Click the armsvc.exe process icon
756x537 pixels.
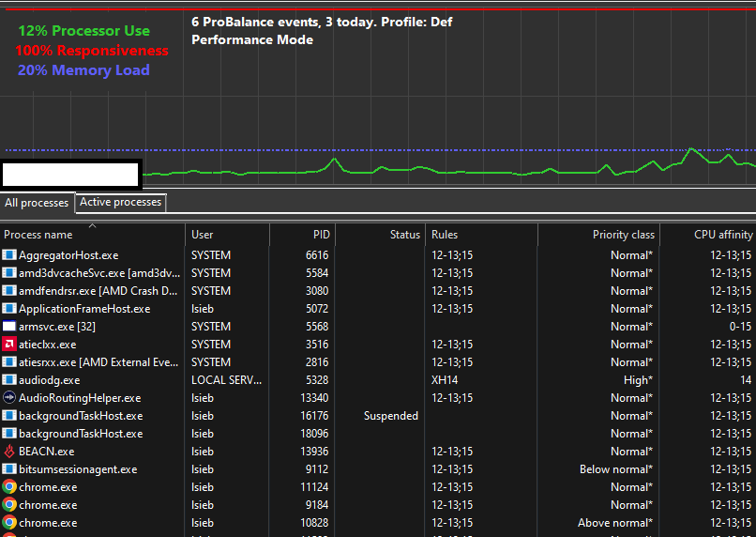[9, 326]
